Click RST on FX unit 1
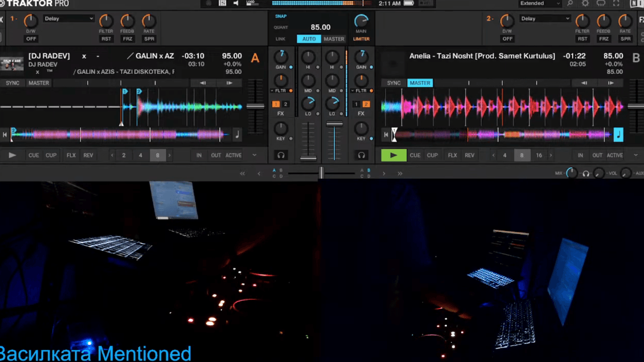The height and width of the screenshot is (362, 644). click(x=106, y=39)
